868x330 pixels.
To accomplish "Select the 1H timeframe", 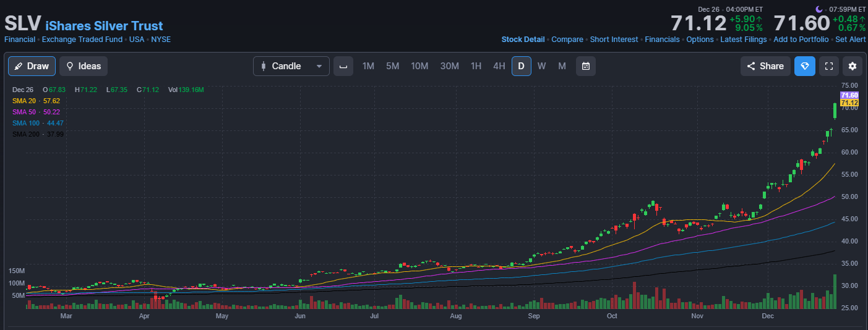I will [476, 66].
